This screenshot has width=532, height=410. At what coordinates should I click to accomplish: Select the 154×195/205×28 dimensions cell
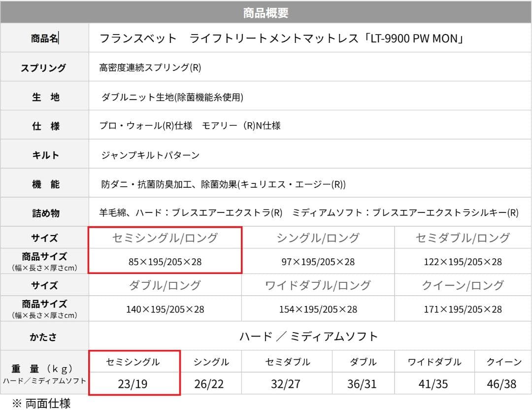(x=318, y=309)
